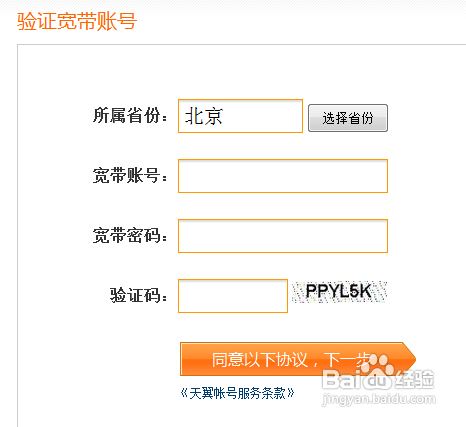The image size is (466, 427).
Task: Focus the 宽带密码 password field
Action: pos(283,236)
